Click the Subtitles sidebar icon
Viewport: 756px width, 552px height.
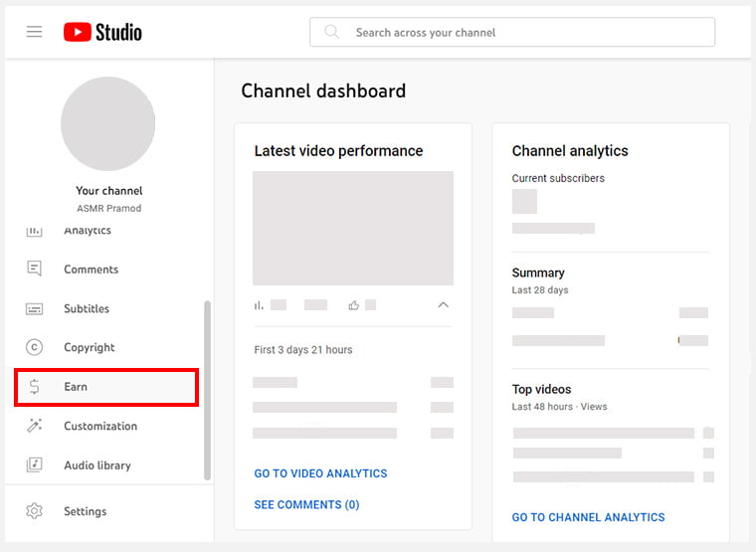tap(34, 308)
